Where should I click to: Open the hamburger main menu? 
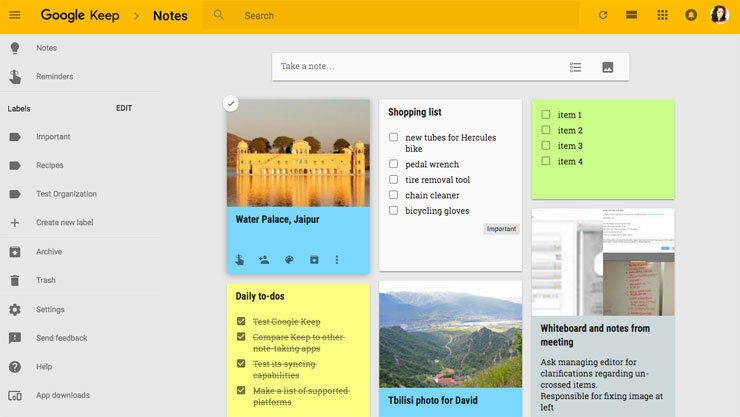(15, 15)
